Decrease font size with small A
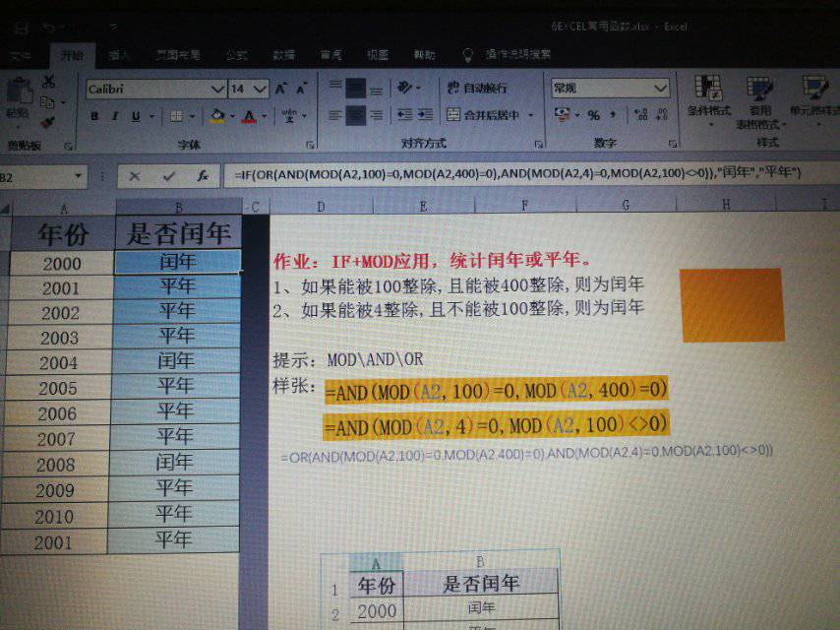Image resolution: width=840 pixels, height=630 pixels. coord(301,89)
